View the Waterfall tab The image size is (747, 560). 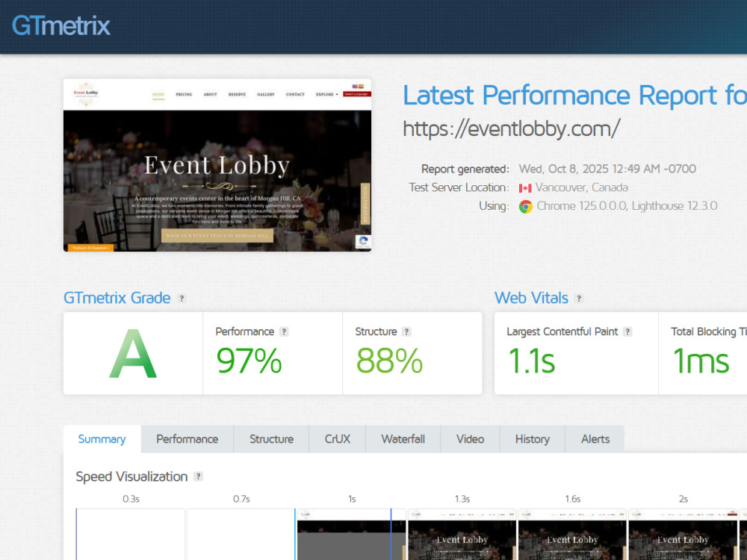tap(403, 439)
